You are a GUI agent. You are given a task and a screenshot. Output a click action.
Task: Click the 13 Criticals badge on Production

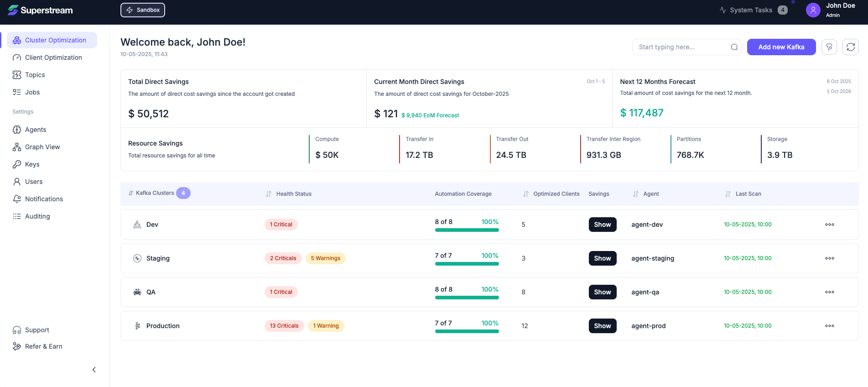284,326
